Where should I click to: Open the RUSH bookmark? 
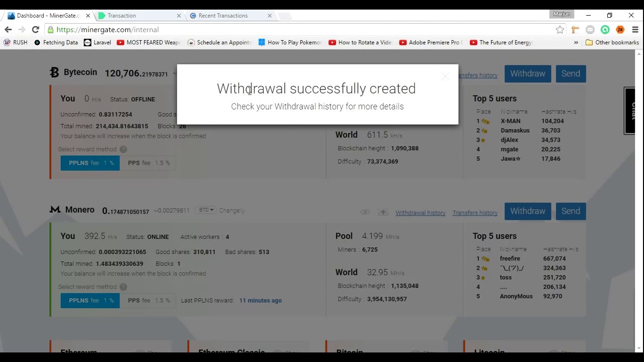[16, 43]
